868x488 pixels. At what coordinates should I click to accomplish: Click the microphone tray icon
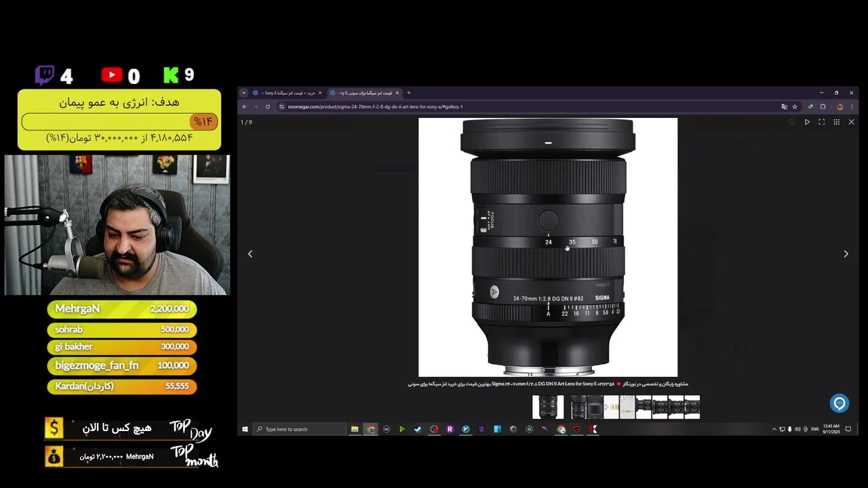pos(789,429)
